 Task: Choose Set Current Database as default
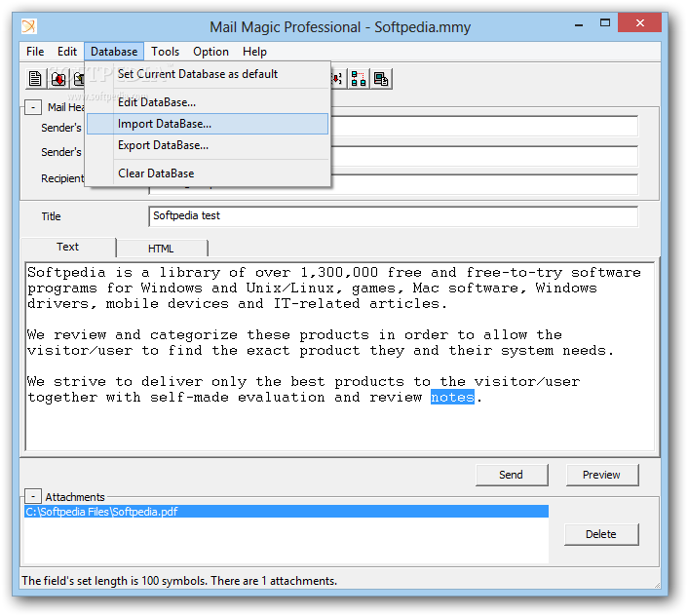pyautogui.click(x=208, y=74)
